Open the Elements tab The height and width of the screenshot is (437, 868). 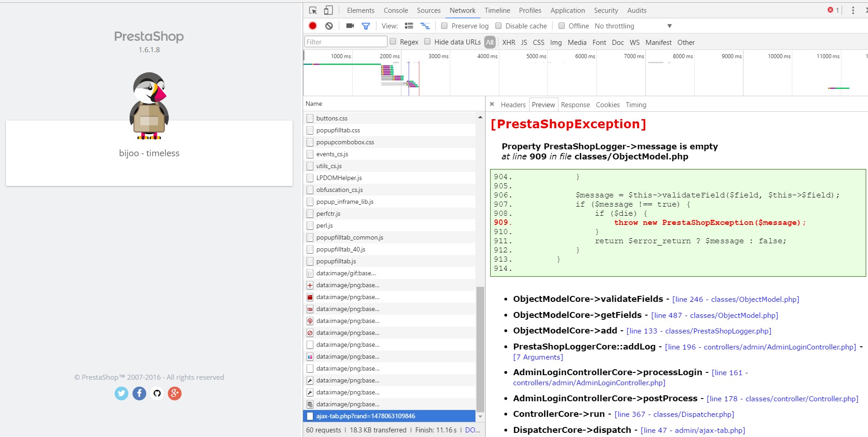[360, 10]
